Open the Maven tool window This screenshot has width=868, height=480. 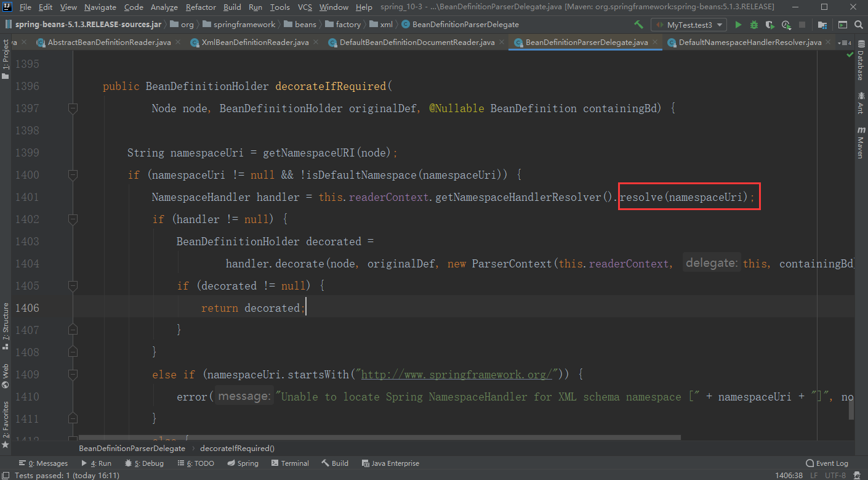[x=861, y=143]
